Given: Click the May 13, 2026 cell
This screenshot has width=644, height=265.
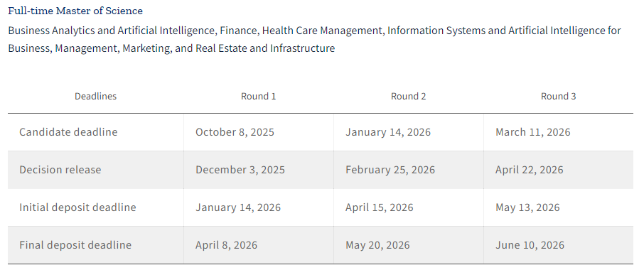Looking at the screenshot, I should tap(527, 207).
